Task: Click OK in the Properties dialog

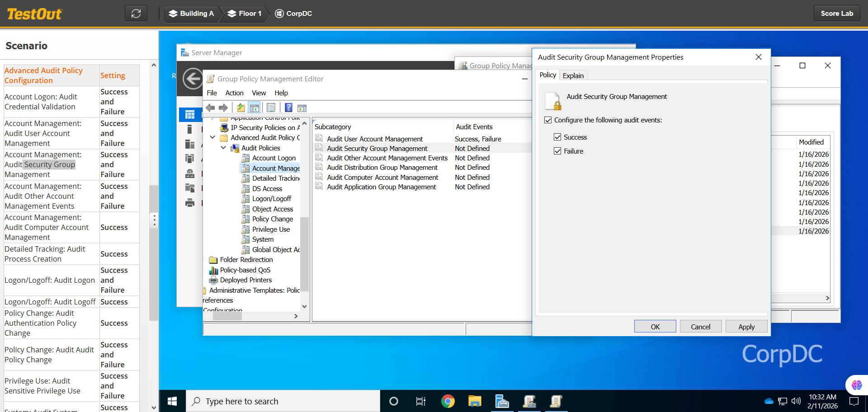Action: click(x=655, y=327)
